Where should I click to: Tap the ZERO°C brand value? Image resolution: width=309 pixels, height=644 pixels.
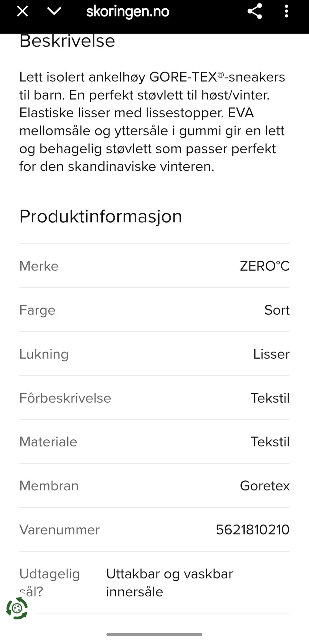pos(265,266)
